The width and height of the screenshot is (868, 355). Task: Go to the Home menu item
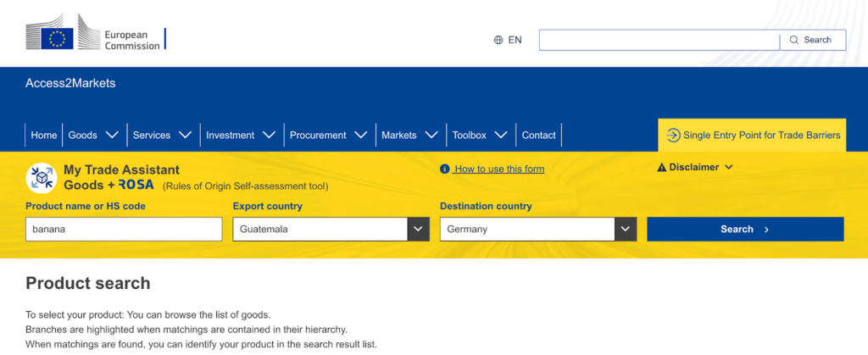tap(44, 135)
